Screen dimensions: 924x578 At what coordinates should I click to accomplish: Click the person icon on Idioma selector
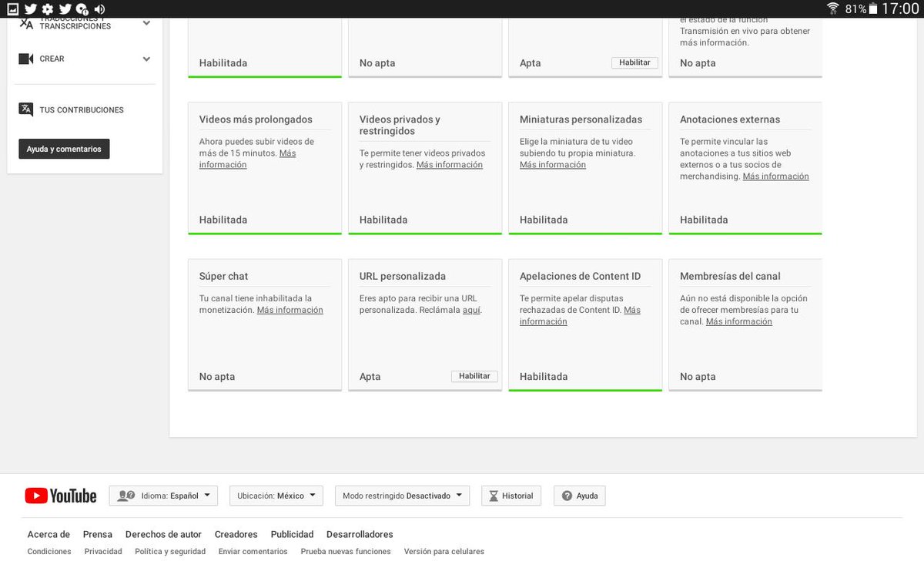coord(126,496)
